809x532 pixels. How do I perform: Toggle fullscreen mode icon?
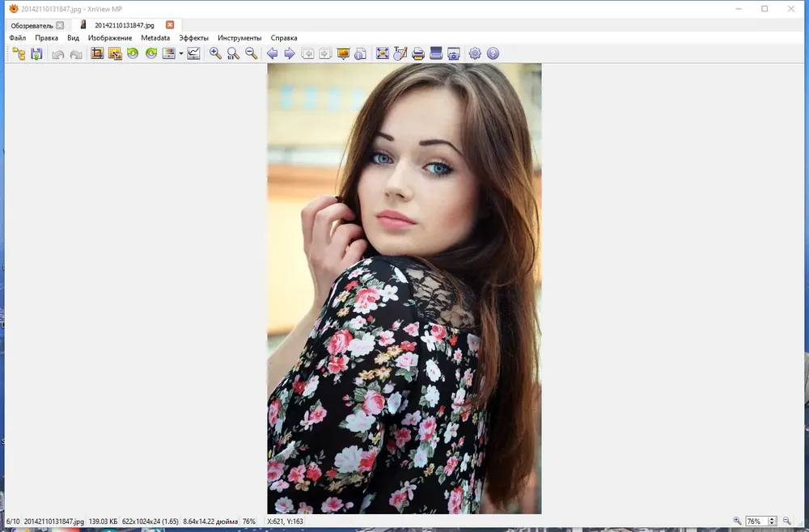pos(383,53)
